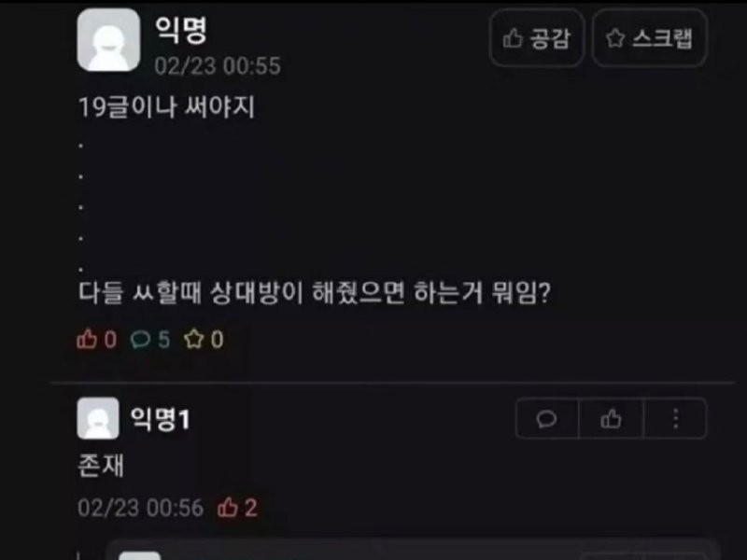Click the red thumbs-up count under the post
Image resolution: width=747 pixels, height=560 pixels.
pos(97,340)
